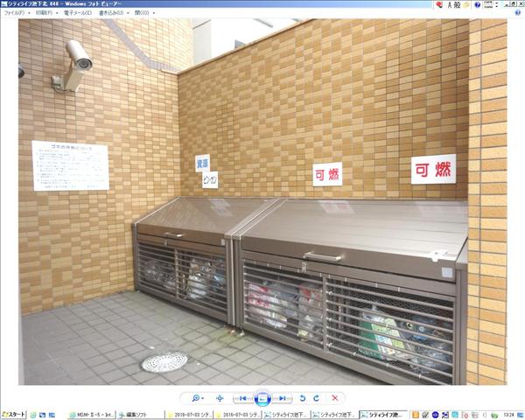The width and height of the screenshot is (525, 420).
Task: Expand the 印刷 menu dropdown arrow
Action: pyautogui.click(x=57, y=13)
